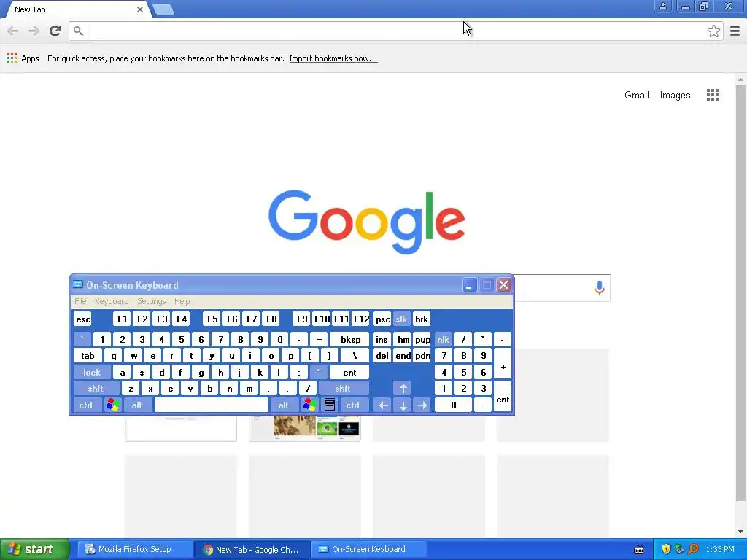
Task: Open the Images link
Action: 675,95
